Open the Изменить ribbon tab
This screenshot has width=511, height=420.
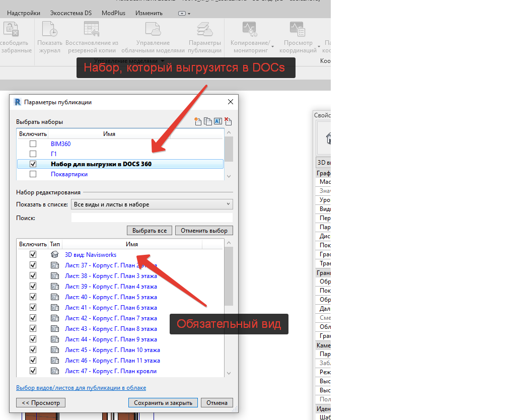pos(149,13)
